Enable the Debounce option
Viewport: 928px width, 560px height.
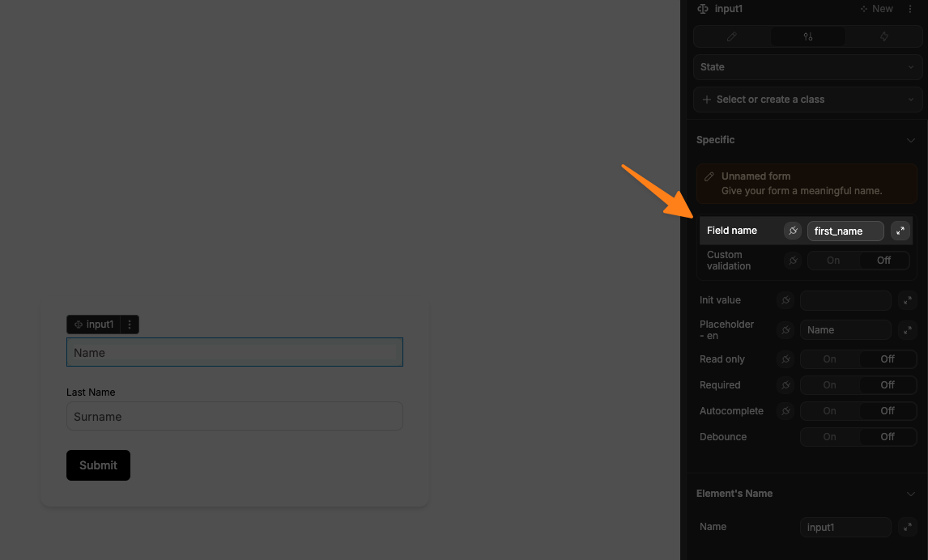point(829,436)
